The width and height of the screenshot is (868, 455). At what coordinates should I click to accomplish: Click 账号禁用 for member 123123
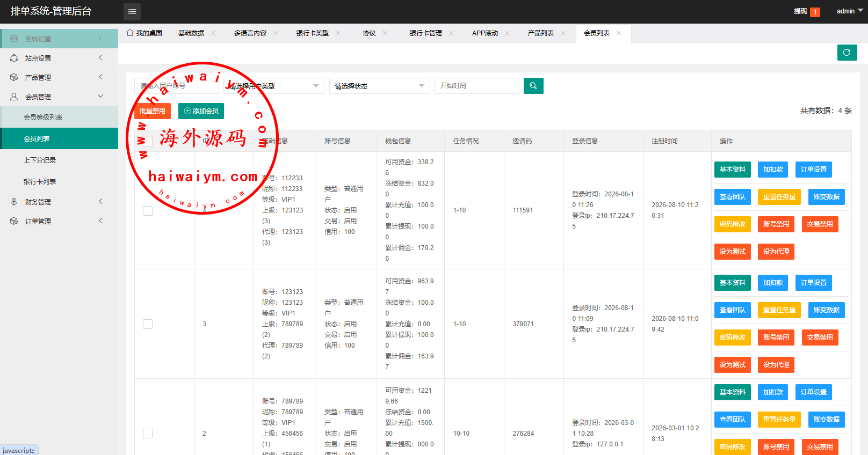[776, 337]
